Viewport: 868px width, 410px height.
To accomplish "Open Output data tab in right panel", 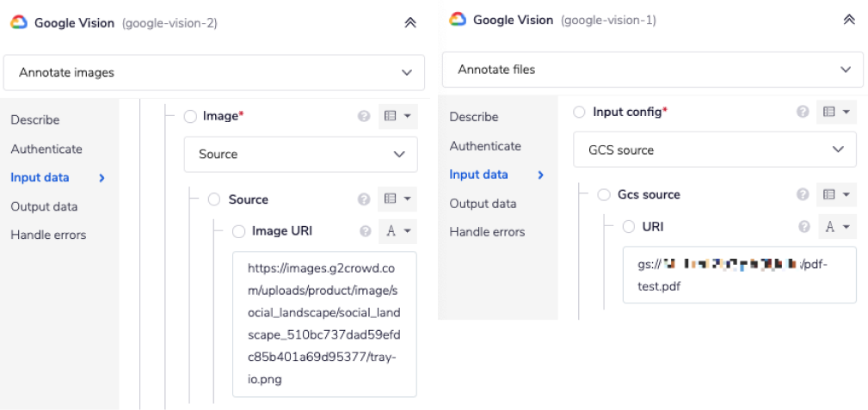I will [x=483, y=204].
